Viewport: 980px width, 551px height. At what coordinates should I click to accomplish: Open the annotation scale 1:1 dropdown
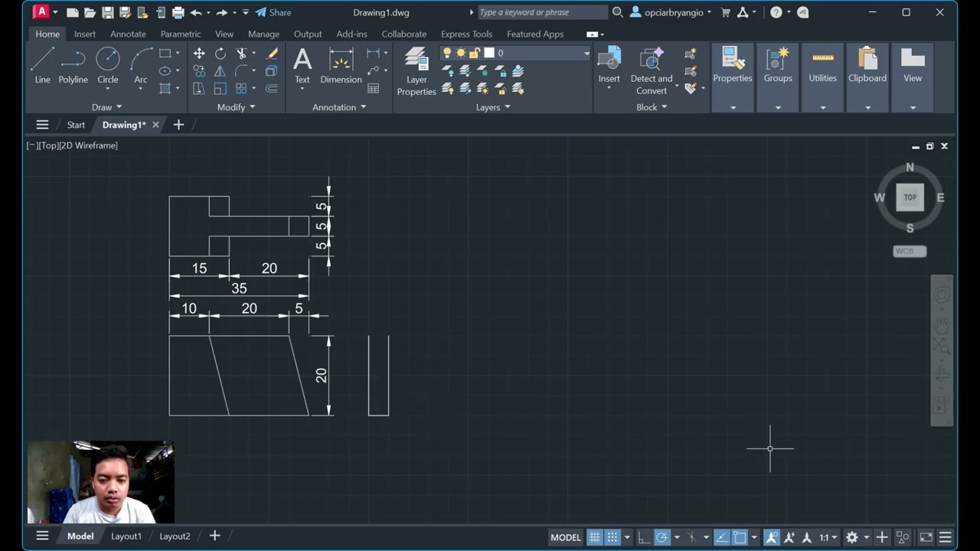pos(828,537)
